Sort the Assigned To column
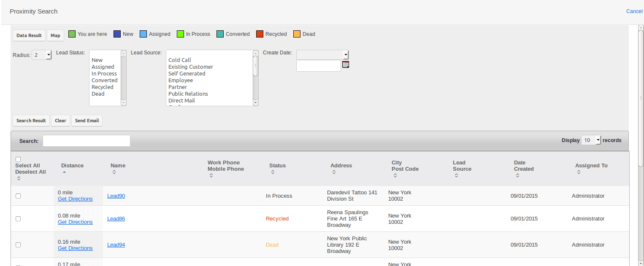644x266 pixels. (578, 172)
